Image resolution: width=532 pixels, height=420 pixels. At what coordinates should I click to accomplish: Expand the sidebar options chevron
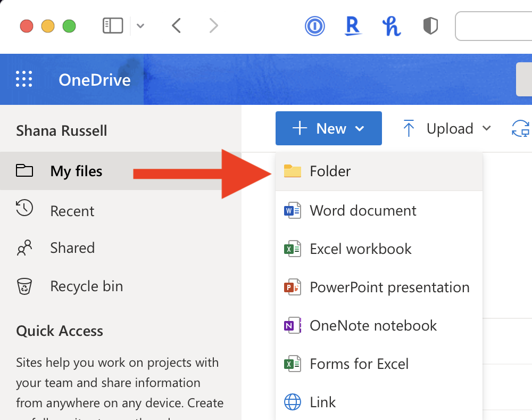[140, 26]
